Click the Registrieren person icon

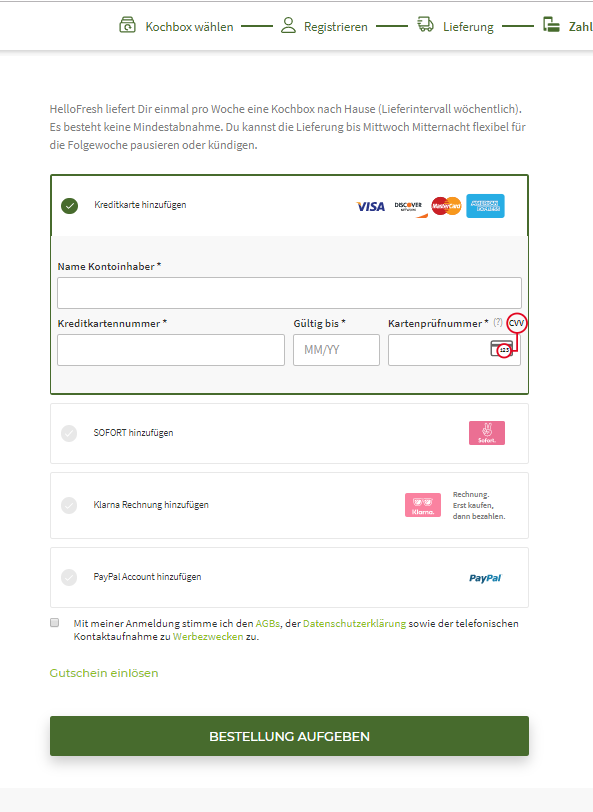288,25
